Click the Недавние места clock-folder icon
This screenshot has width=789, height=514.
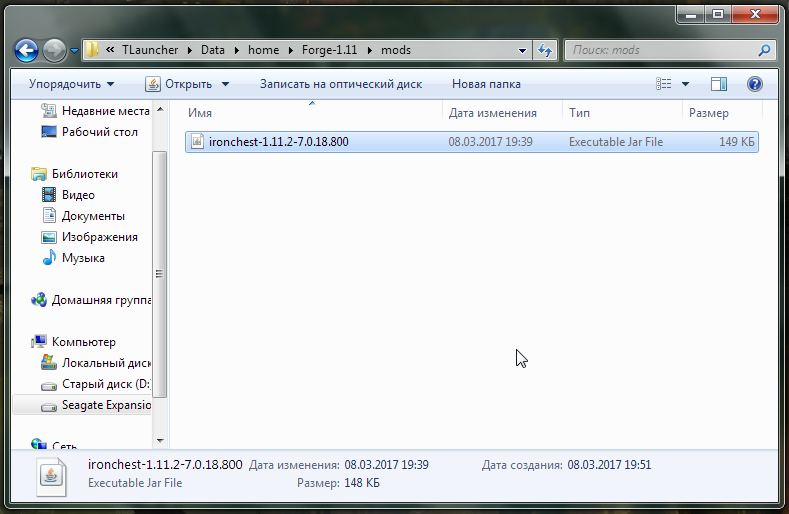[x=49, y=110]
